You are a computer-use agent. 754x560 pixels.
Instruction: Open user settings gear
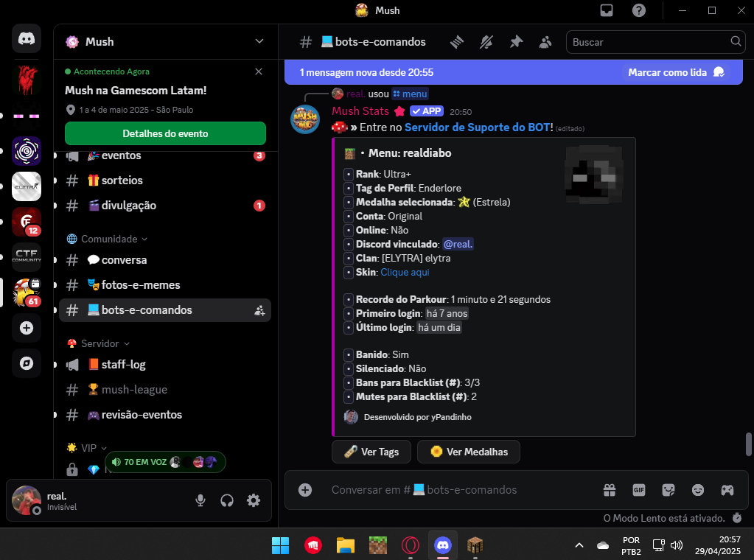click(254, 500)
